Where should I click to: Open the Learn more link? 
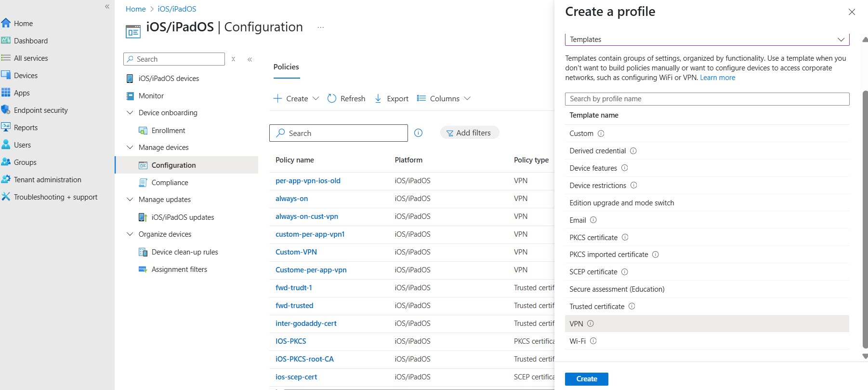point(717,78)
